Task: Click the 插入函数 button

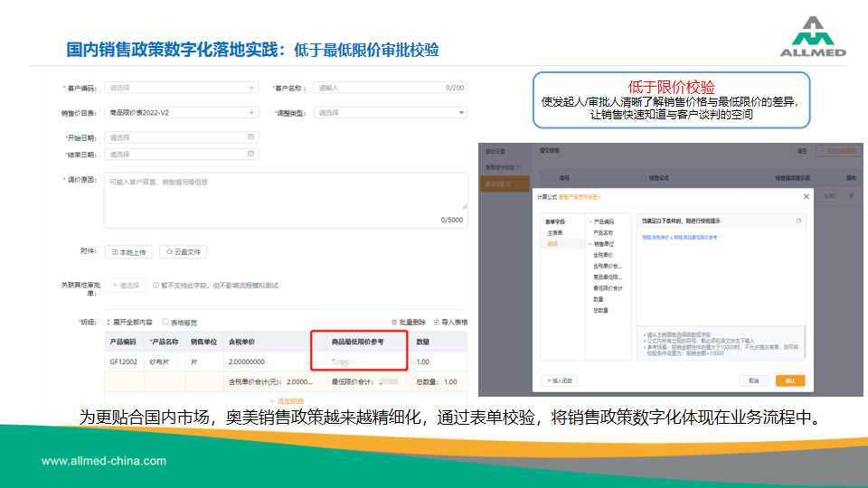Action: pyautogui.click(x=559, y=380)
